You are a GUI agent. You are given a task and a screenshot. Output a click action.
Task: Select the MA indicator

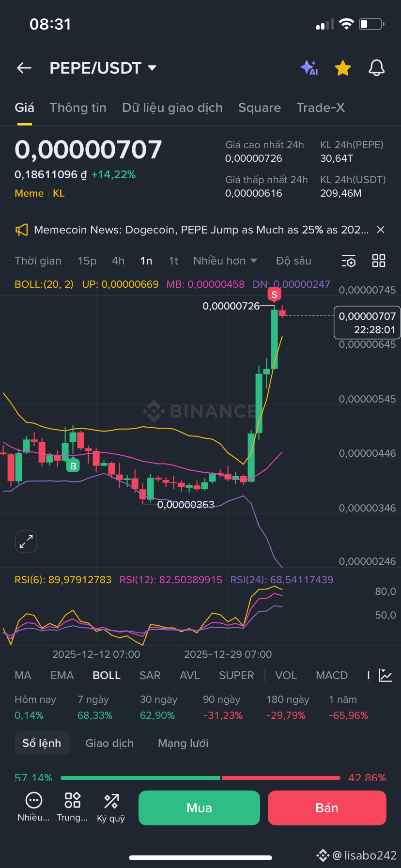tap(23, 675)
